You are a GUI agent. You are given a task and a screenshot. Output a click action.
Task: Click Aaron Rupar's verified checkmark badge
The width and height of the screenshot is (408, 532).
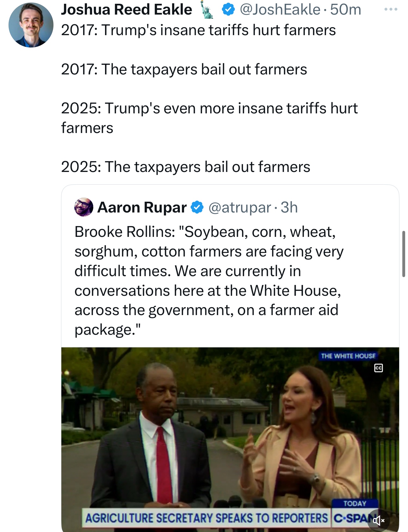(x=197, y=207)
